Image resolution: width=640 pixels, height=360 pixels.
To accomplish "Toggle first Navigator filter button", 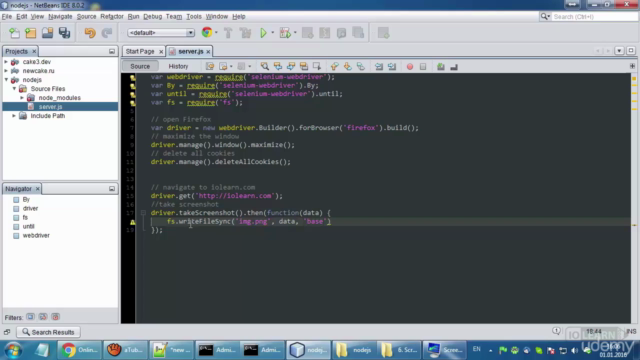I will tap(30, 317).
